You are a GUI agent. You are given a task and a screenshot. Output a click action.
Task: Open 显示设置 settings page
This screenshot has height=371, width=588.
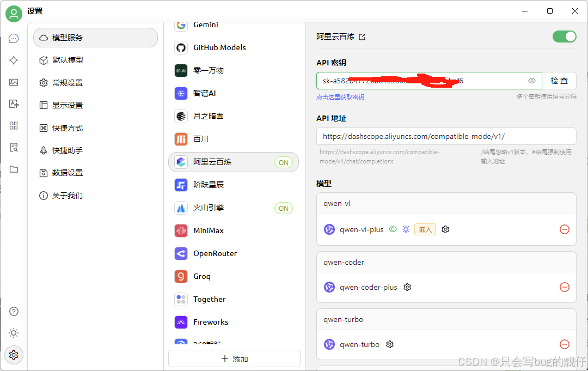pos(96,105)
